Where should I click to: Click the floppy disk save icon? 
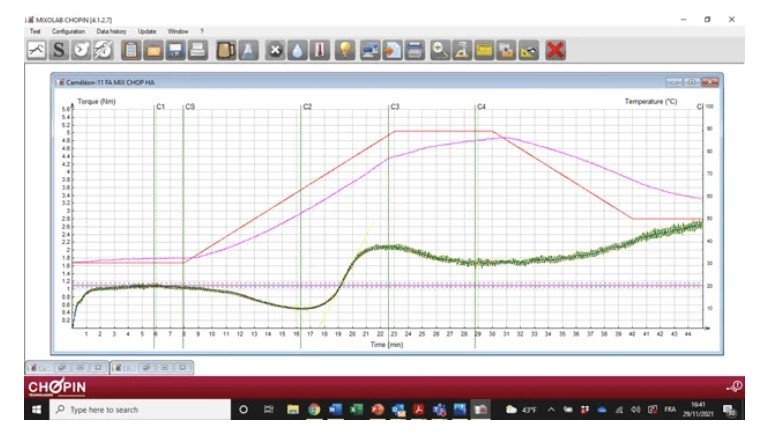point(176,49)
